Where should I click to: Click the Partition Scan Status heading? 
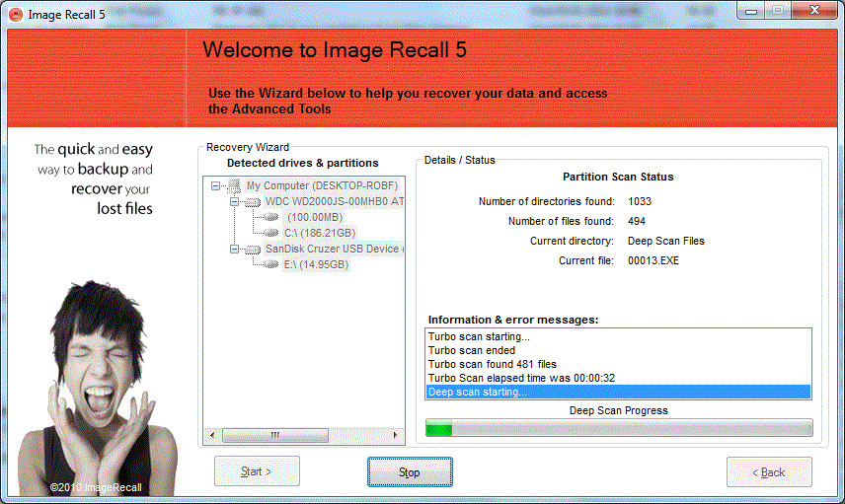[x=618, y=177]
